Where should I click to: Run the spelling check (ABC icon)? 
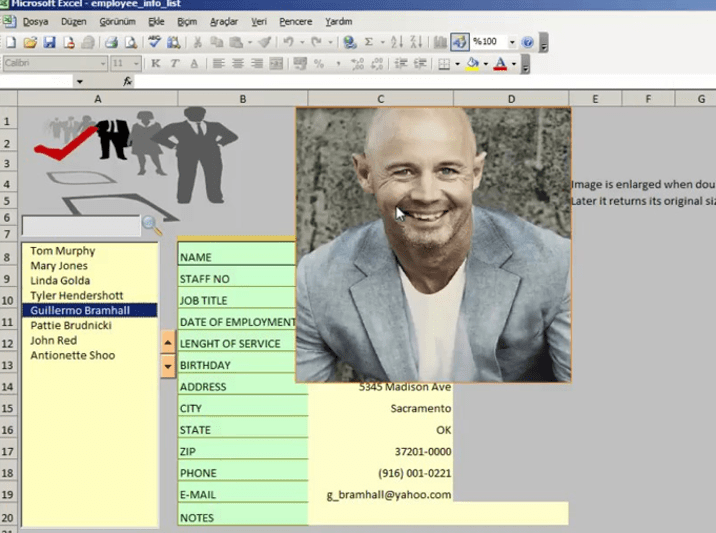tap(154, 42)
